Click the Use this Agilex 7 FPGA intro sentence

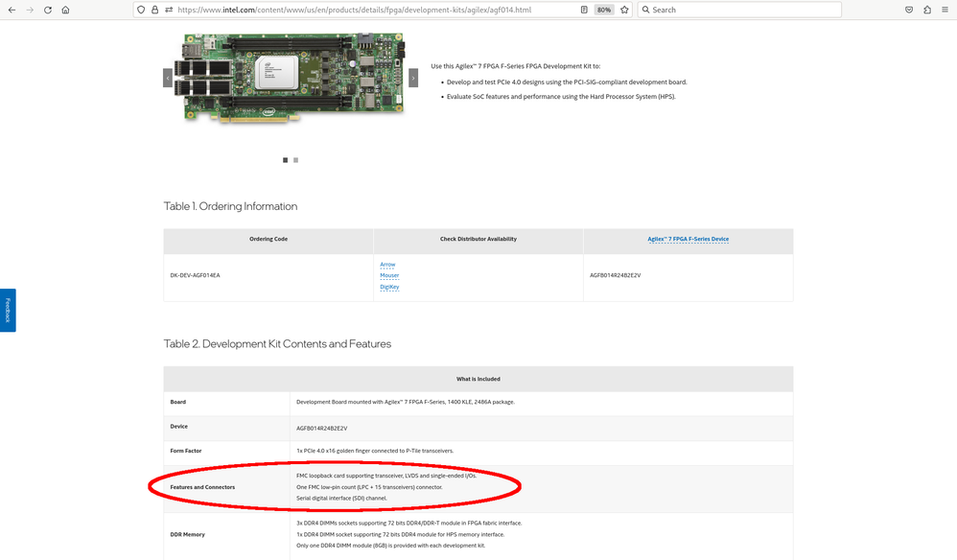516,66
